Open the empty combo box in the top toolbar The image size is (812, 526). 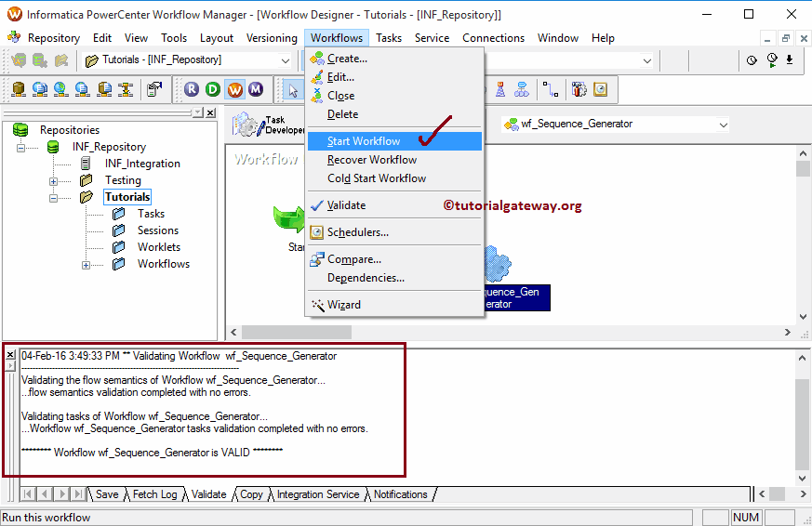(646, 60)
